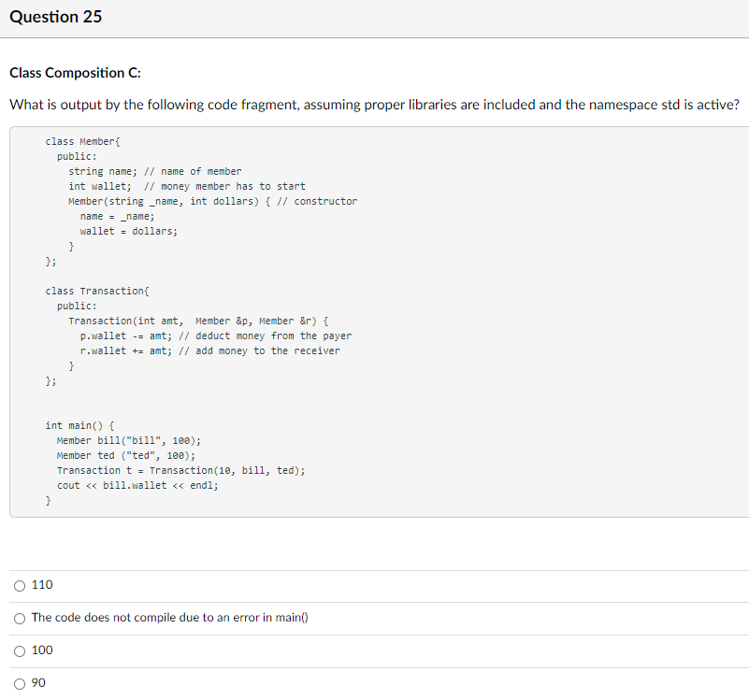
Task: Select the answer option 110
Action: 20,585
